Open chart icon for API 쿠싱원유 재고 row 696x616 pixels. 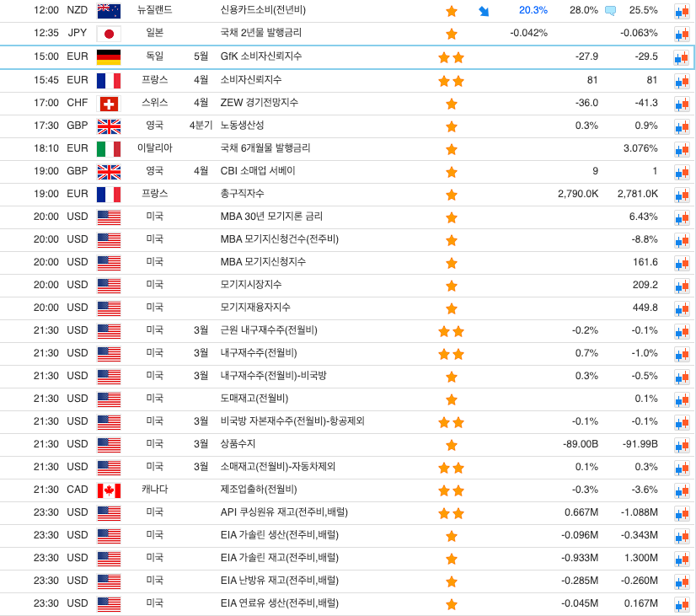click(x=682, y=513)
